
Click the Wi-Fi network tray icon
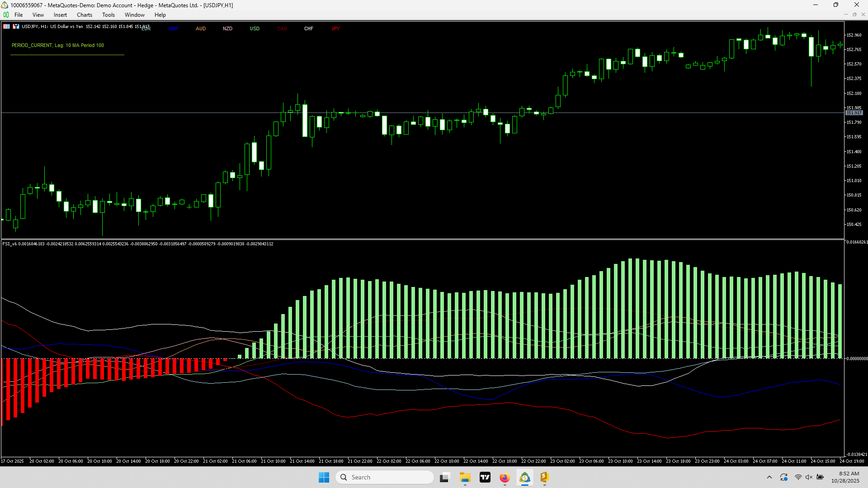pyautogui.click(x=798, y=477)
